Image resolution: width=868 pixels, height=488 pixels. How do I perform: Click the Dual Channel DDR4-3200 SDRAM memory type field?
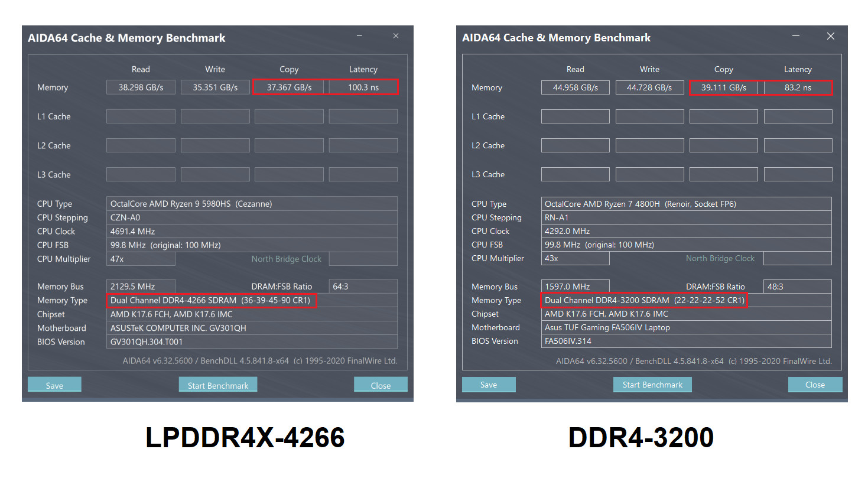[x=644, y=300]
